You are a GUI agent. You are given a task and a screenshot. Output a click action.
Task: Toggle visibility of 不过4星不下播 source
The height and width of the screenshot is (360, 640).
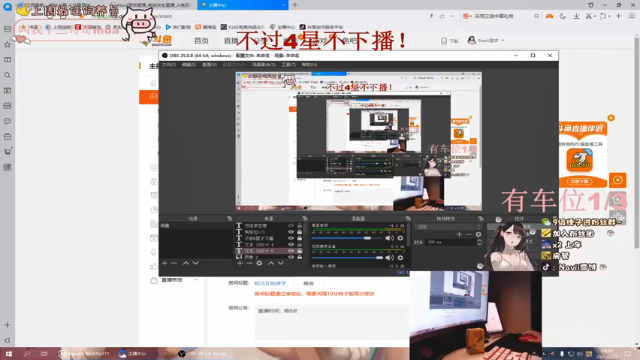[x=291, y=238]
